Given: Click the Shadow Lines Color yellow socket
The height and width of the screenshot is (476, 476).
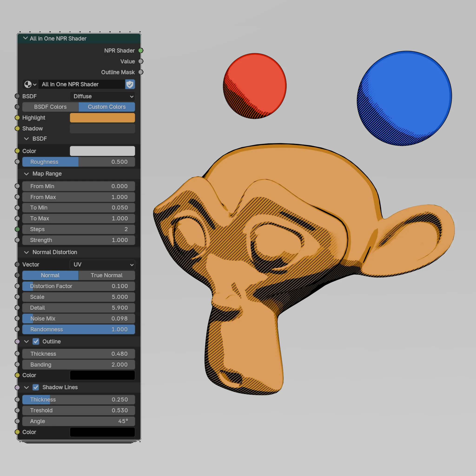Looking at the screenshot, I should pos(17,432).
